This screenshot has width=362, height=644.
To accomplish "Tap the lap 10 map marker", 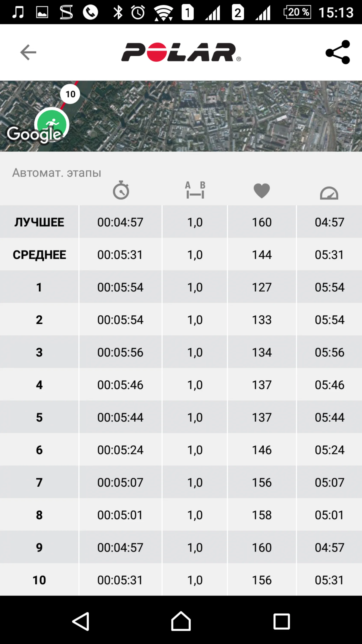I will click(70, 94).
